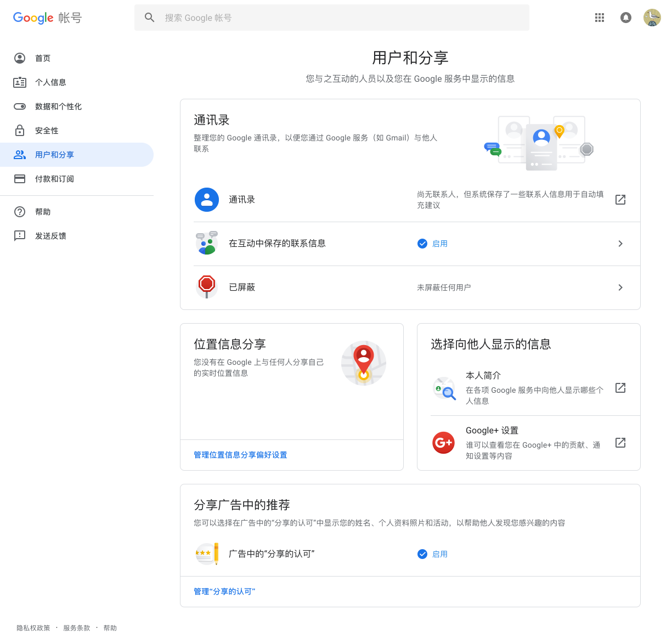Click the 本人简介 magnifier profile icon
The height and width of the screenshot is (638, 672).
444,388
